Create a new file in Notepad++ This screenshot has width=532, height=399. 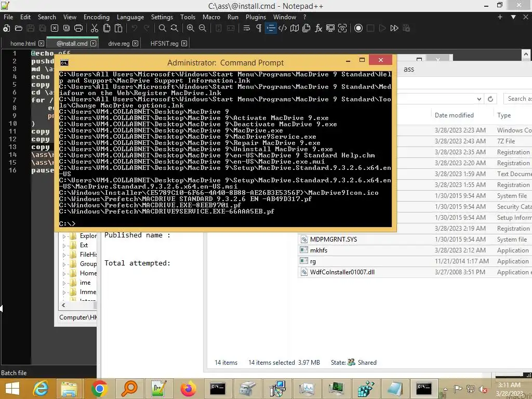click(6, 28)
